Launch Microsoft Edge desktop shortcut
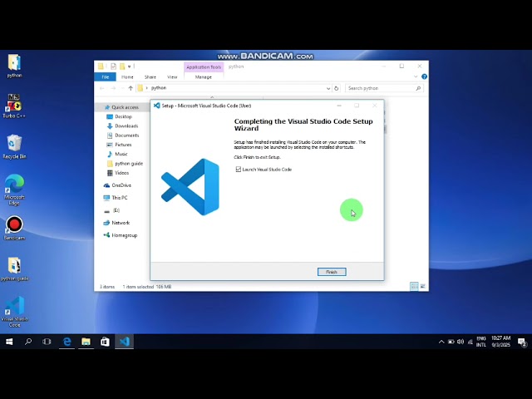The image size is (532, 399). (14, 190)
